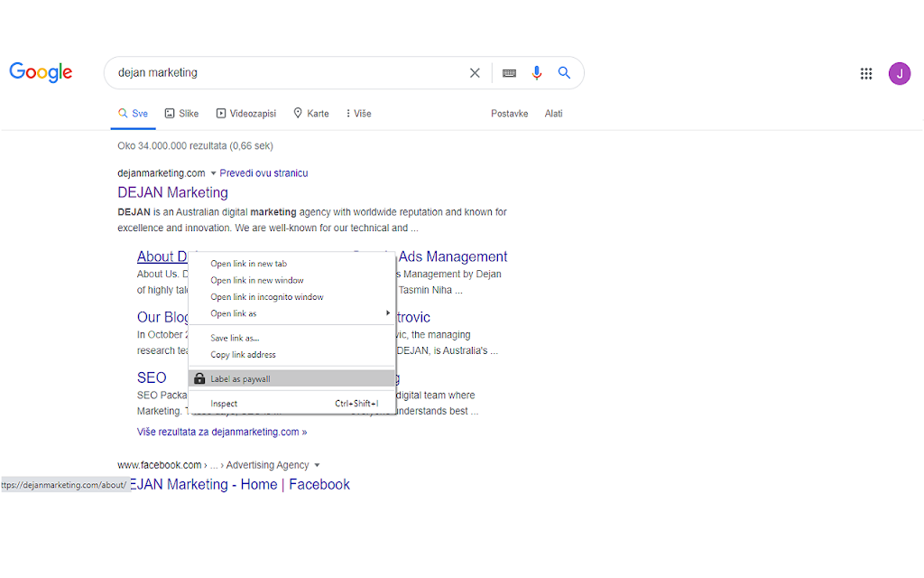Choose Open link in new tab
The width and height of the screenshot is (924, 578).
[x=291, y=264]
